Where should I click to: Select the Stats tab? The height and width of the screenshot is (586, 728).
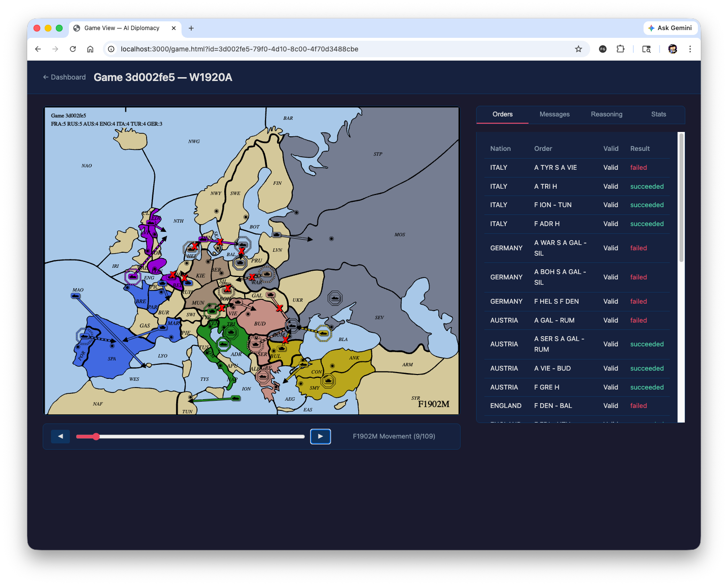pyautogui.click(x=658, y=114)
